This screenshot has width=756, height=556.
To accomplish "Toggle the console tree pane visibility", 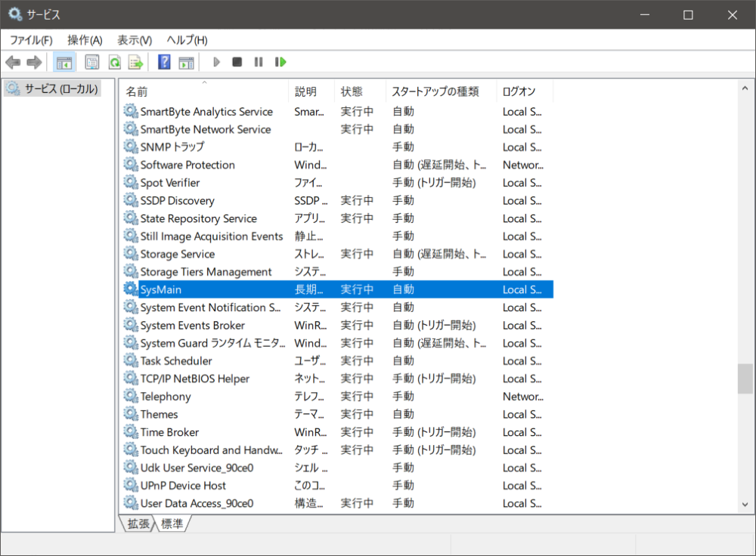I will point(64,61).
